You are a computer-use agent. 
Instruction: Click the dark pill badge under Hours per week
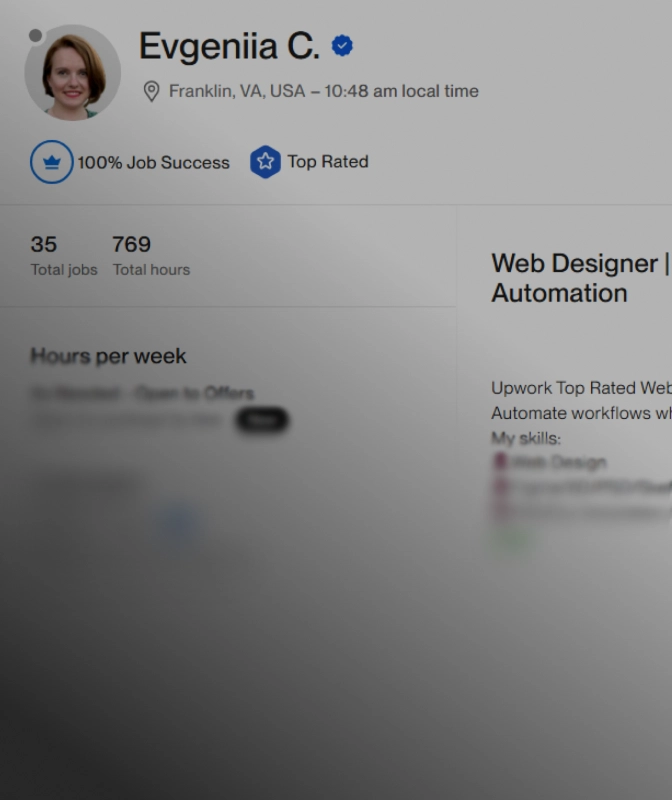(x=262, y=420)
